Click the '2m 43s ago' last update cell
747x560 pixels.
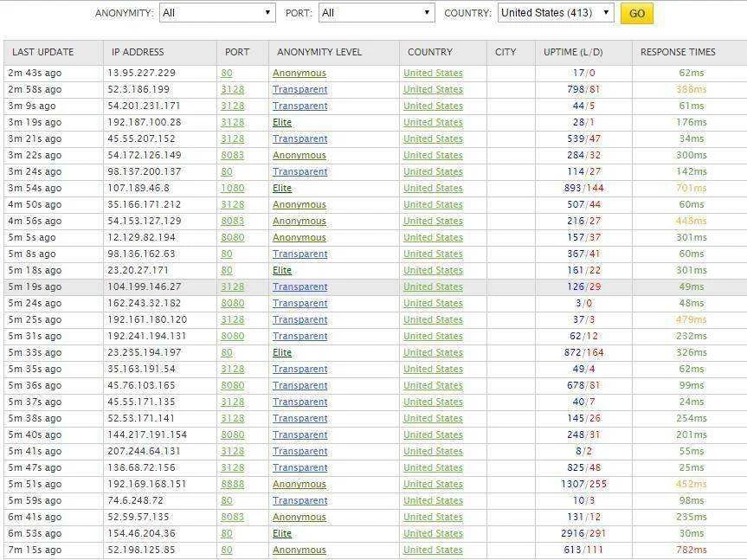(x=35, y=73)
